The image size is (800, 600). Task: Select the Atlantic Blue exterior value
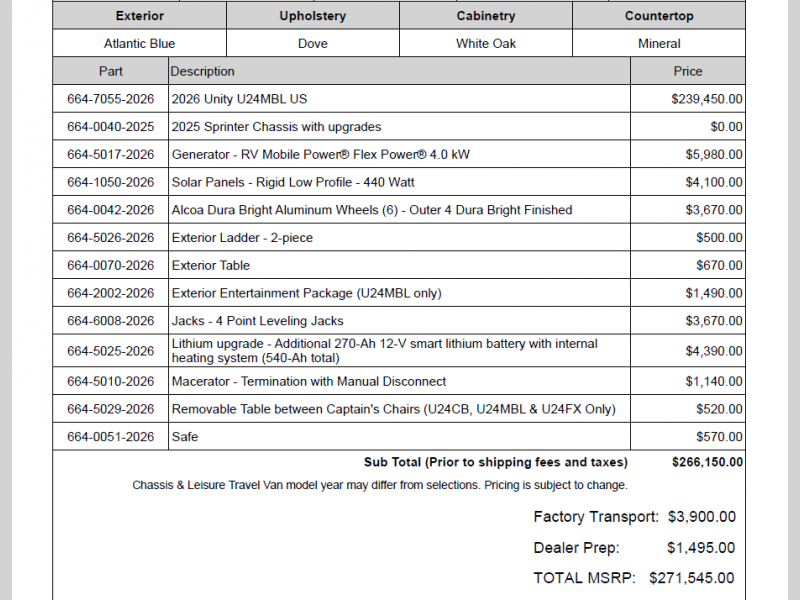click(139, 44)
